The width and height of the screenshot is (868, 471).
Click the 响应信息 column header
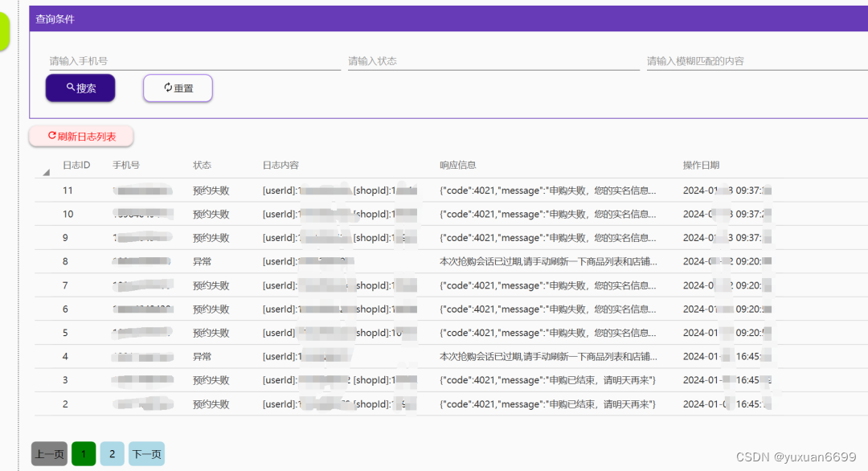[457, 165]
